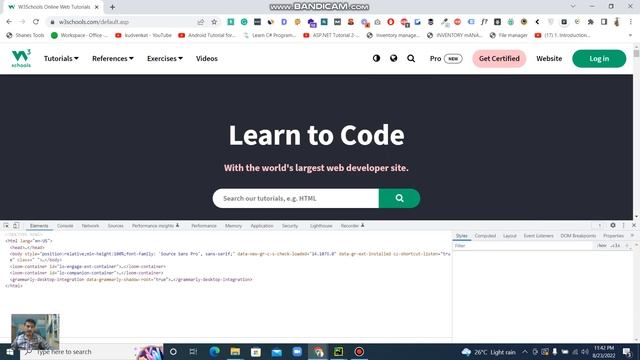Open the Workspace - Office bookmark
The height and width of the screenshot is (360, 640).
point(79,36)
